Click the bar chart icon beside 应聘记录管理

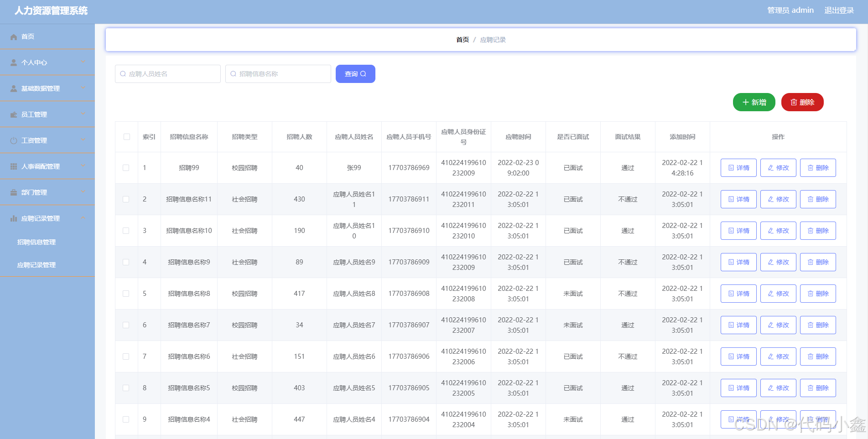14,219
